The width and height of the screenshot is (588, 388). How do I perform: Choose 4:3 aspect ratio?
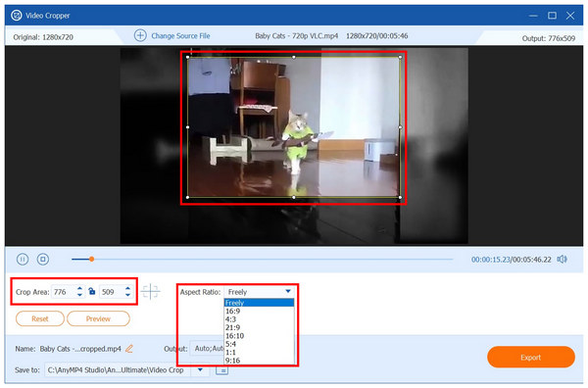pos(259,319)
